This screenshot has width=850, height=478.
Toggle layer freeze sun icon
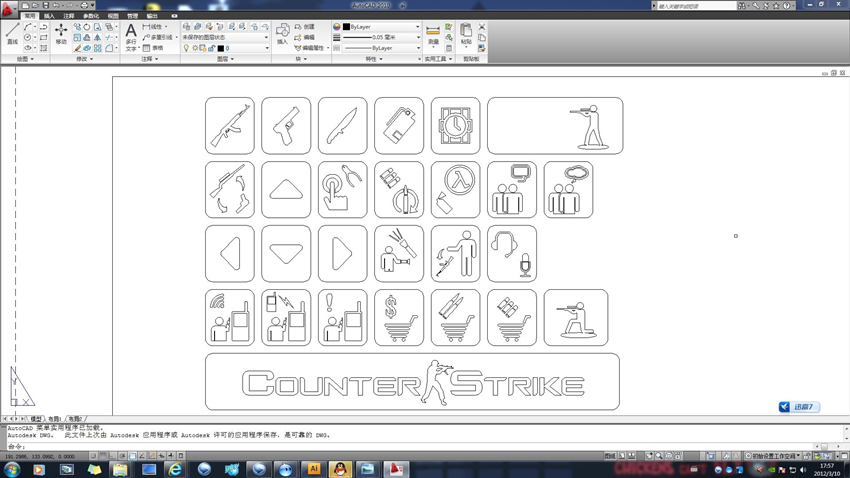(x=195, y=48)
